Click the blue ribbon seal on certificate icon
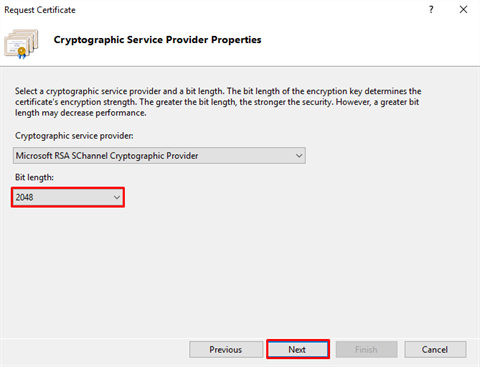480x367 pixels. point(22,53)
